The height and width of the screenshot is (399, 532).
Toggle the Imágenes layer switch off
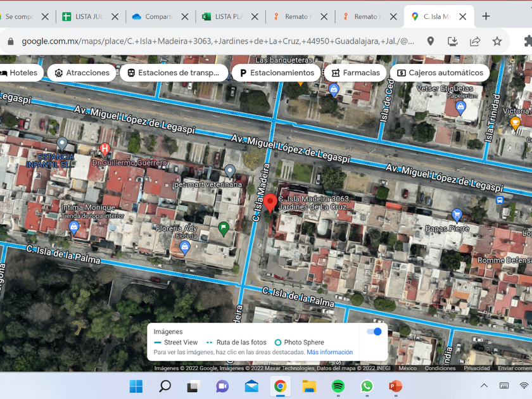click(x=374, y=331)
